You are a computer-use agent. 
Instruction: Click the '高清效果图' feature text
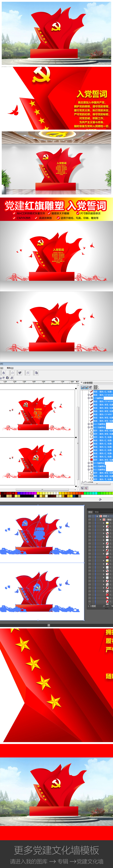pyautogui.click(x=46, y=218)
